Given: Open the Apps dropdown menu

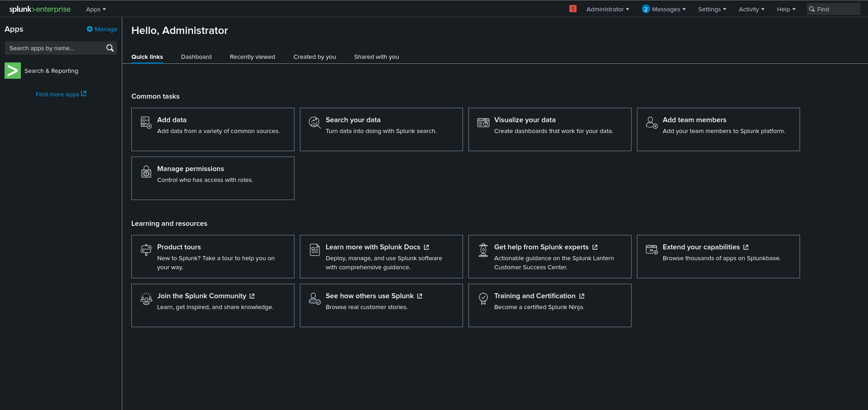Looking at the screenshot, I should [96, 9].
